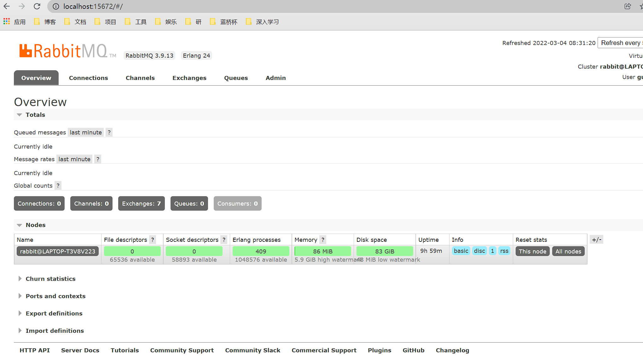Click the Connections: 0 count button
The height and width of the screenshot is (364, 643).
39,203
